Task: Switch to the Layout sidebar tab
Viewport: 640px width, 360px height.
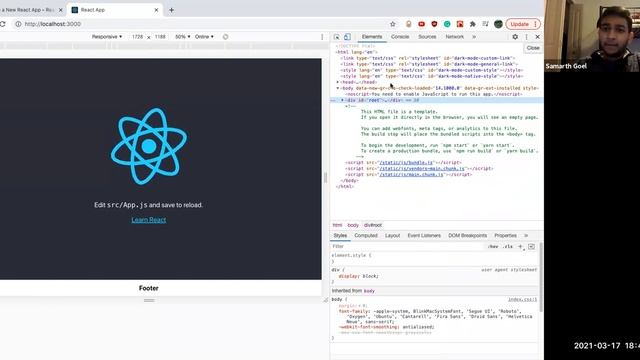Action: coord(392,236)
